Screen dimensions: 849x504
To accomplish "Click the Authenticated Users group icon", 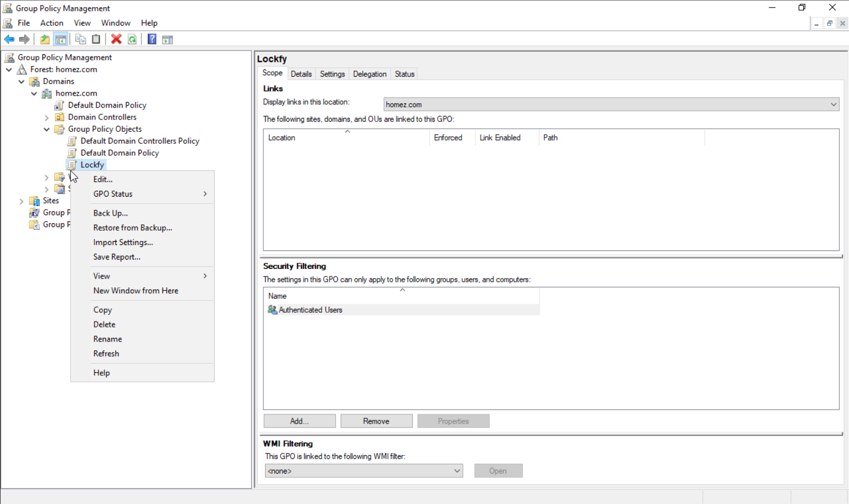I will click(273, 310).
